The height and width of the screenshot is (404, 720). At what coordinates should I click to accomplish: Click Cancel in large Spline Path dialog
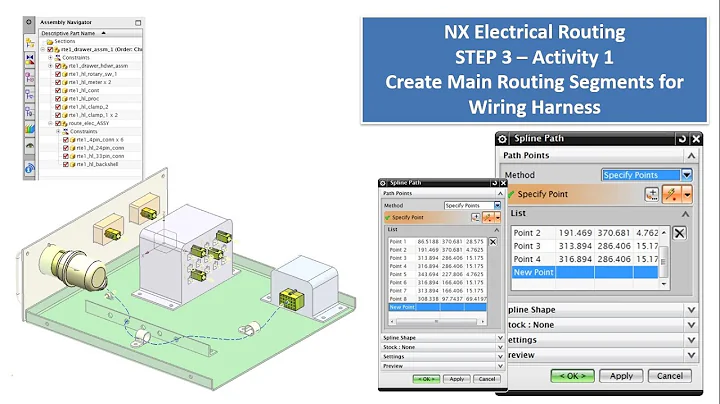tap(669, 376)
